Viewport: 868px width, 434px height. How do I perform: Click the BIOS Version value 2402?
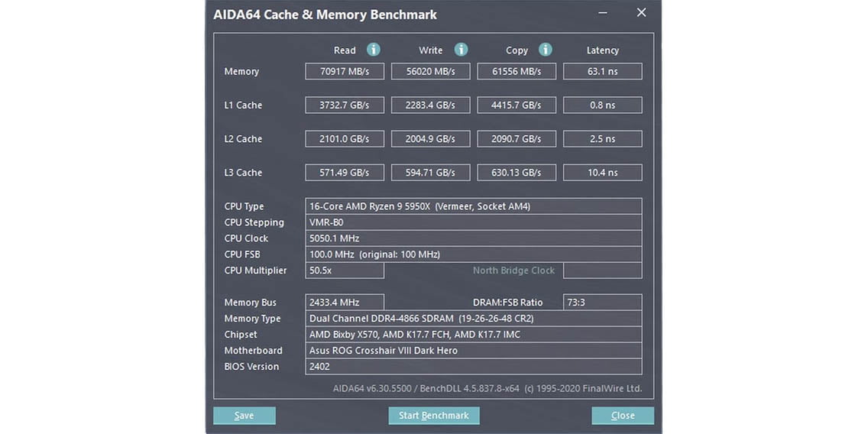tap(473, 367)
